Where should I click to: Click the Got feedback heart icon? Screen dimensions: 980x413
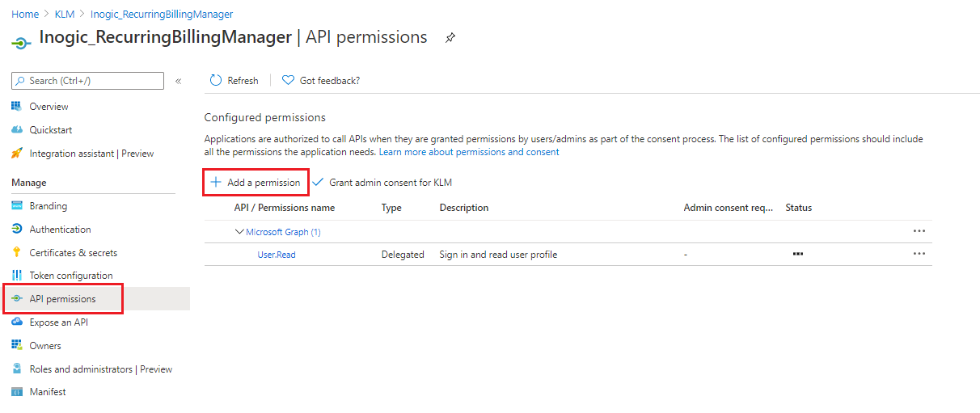tap(288, 80)
